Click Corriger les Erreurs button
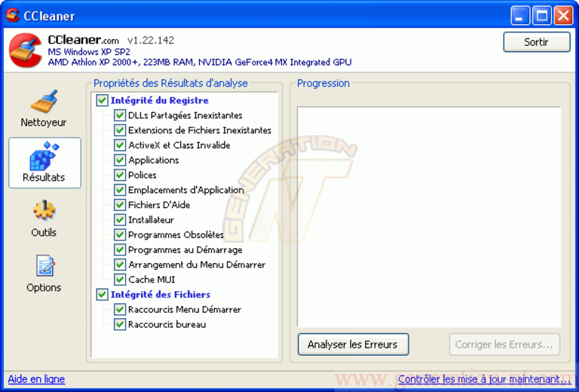 click(504, 345)
